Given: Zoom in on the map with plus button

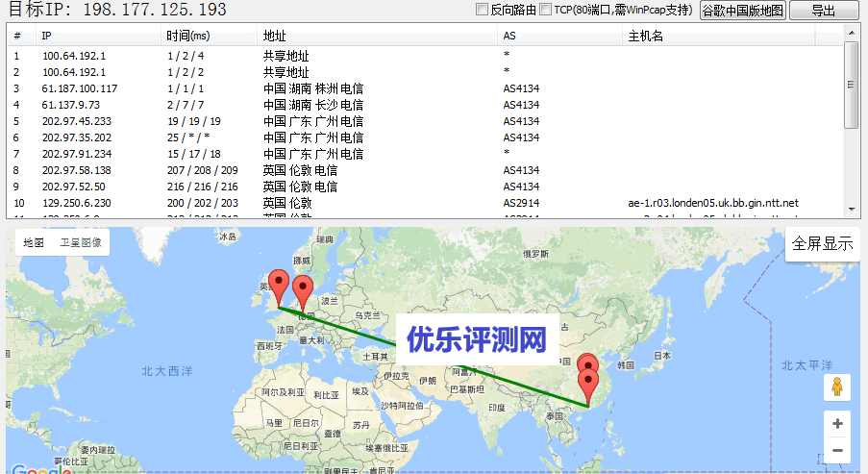Looking at the screenshot, I should [837, 424].
